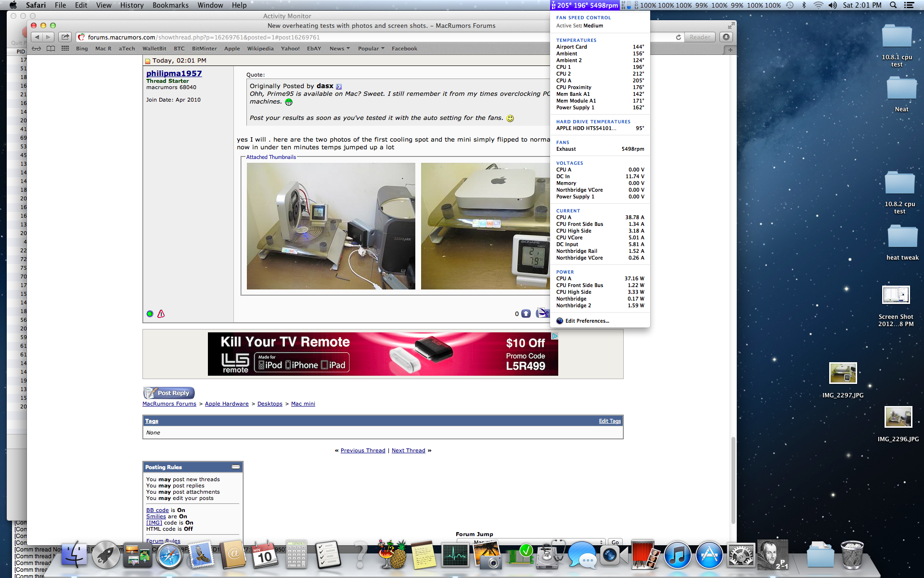Open the Share button in Safari toolbar
Screen dimensions: 924x578
65,37
